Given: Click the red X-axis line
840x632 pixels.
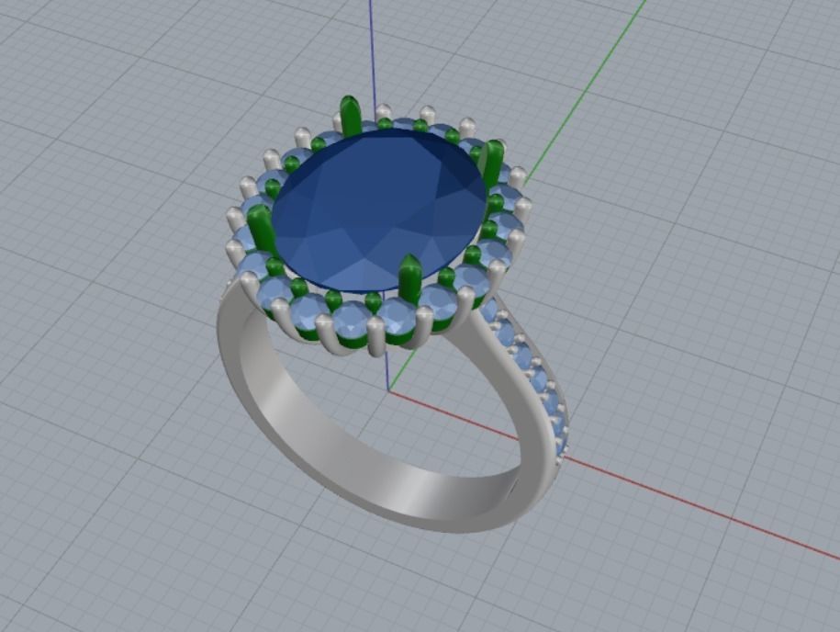Looking at the screenshot, I should click(x=613, y=475).
